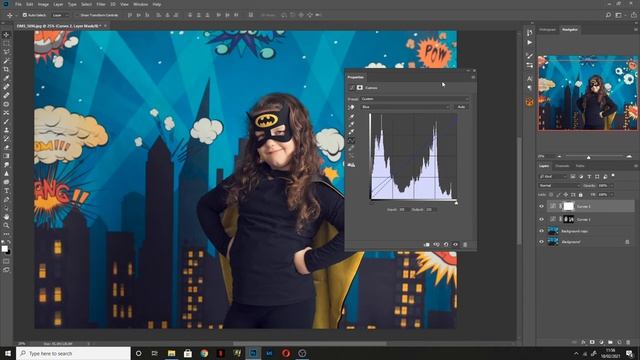This screenshot has height=360, width=640.
Task: Toggle adjustment visibility eye in Properties panel
Action: tap(456, 244)
